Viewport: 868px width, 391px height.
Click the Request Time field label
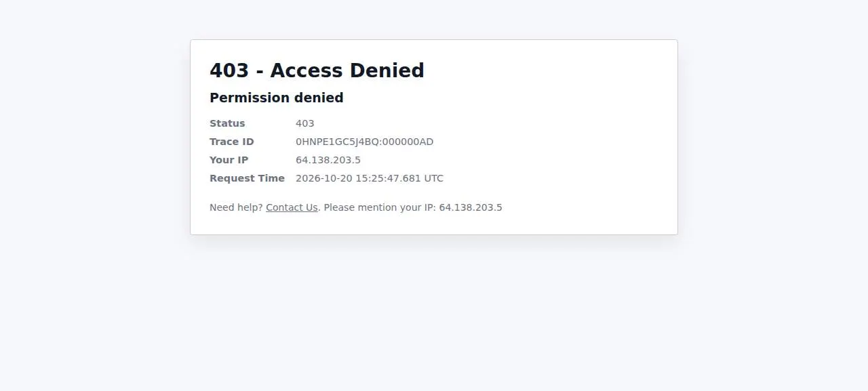(x=247, y=178)
